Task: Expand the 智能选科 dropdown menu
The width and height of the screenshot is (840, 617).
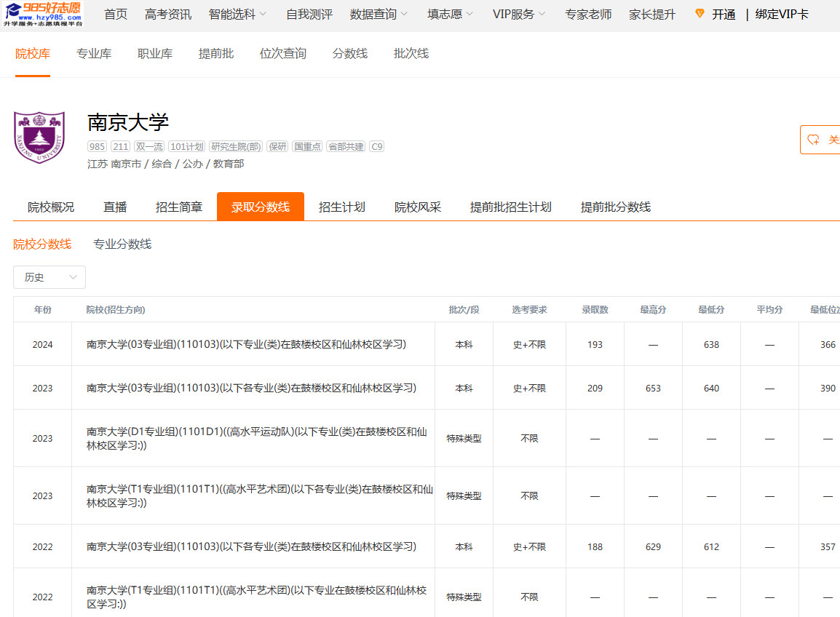Action: [x=237, y=15]
